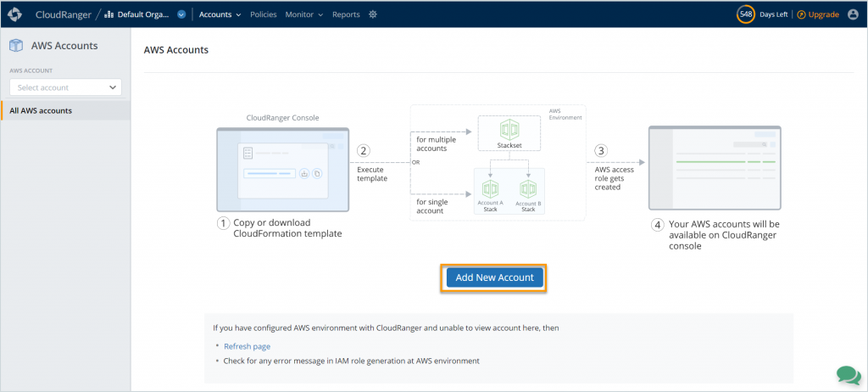Click the AWS Accounts page heading
Screen dimensions: 868x392
(176, 50)
